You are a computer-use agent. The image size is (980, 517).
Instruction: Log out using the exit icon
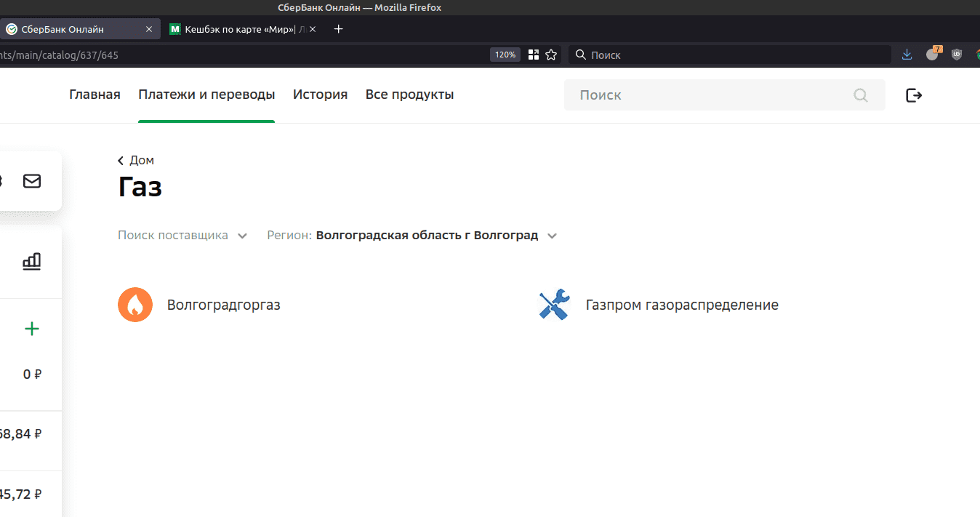(x=914, y=95)
